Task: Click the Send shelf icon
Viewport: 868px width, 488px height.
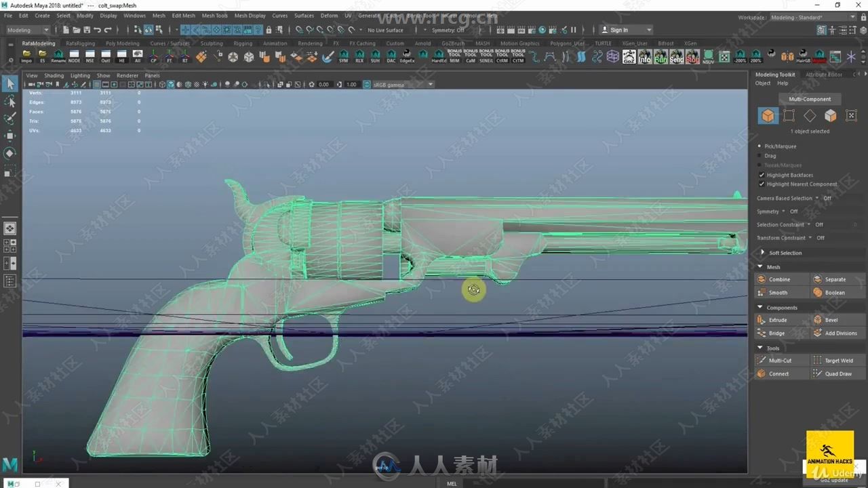Action: coord(676,57)
